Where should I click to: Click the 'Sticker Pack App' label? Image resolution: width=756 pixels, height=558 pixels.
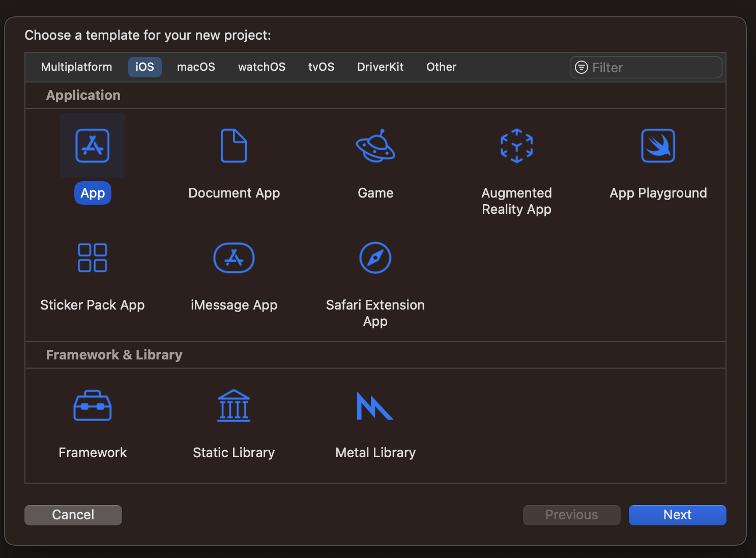point(93,305)
